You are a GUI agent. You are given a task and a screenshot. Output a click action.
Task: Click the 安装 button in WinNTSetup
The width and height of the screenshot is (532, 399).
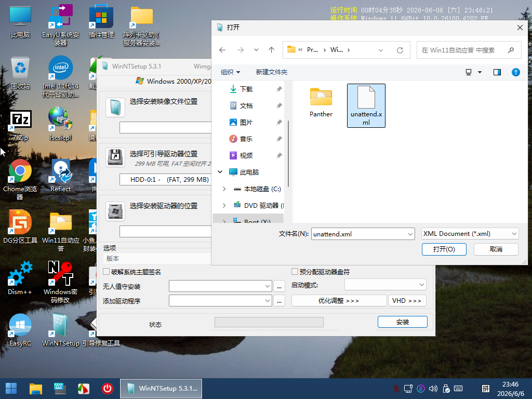[403, 322]
